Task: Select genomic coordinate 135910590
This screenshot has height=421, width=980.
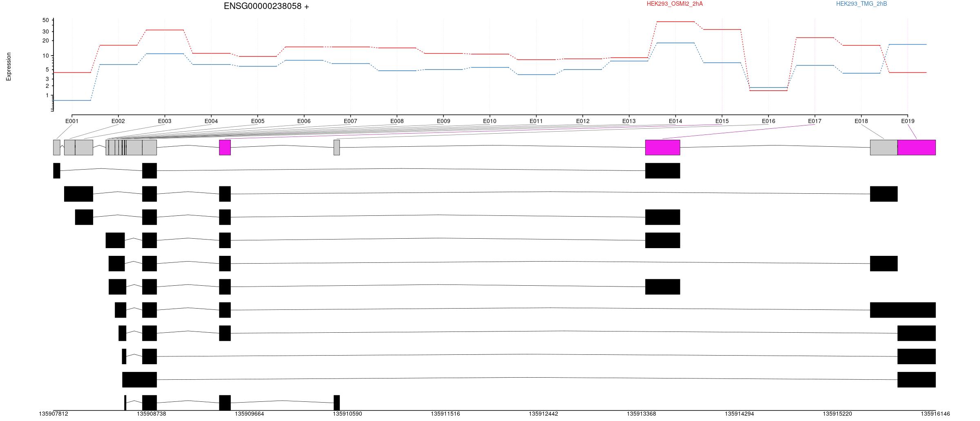Action: [347, 414]
